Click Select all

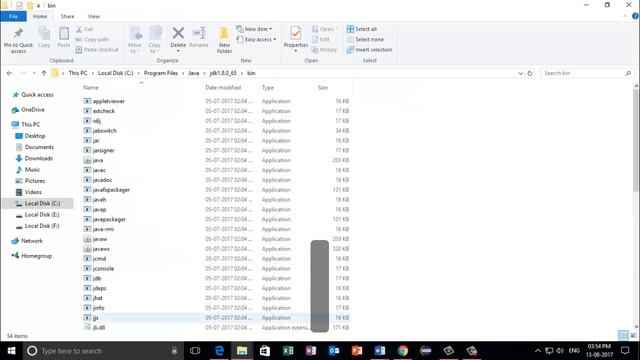[362, 29]
